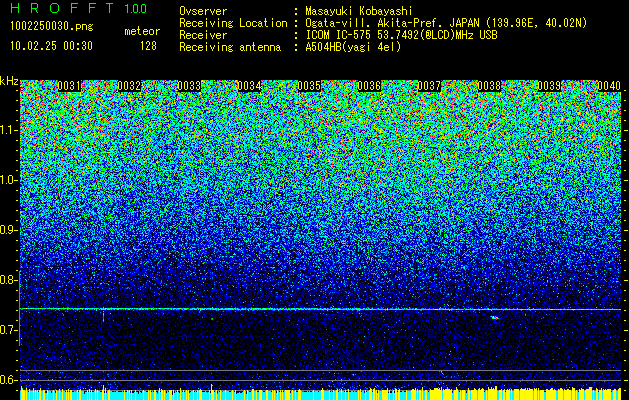Screen dimensions: 629x400
Task: Click time marker 0040
Action: tap(609, 86)
